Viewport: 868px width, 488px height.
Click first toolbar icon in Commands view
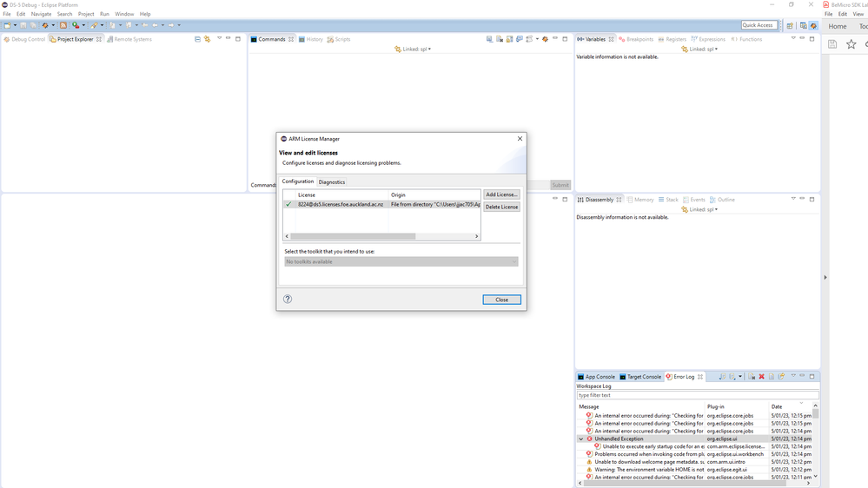(x=489, y=39)
